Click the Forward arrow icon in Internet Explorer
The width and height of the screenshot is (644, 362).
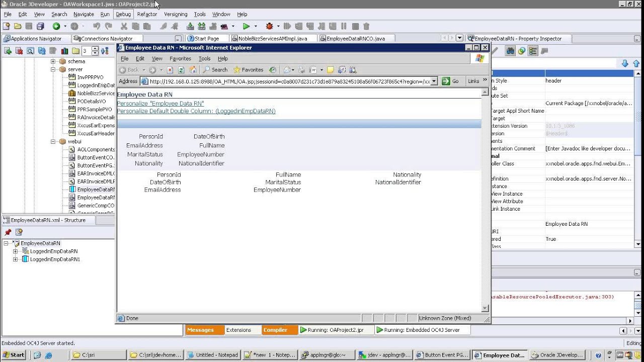[152, 70]
